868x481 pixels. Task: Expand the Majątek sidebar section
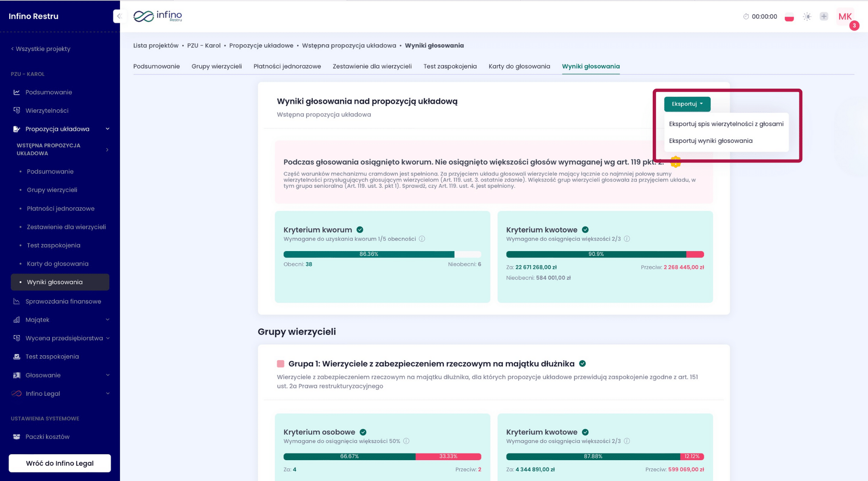pos(107,319)
